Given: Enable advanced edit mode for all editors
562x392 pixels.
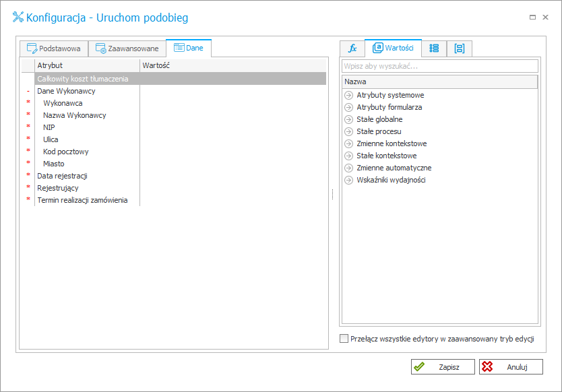Looking at the screenshot, I should pyautogui.click(x=344, y=339).
